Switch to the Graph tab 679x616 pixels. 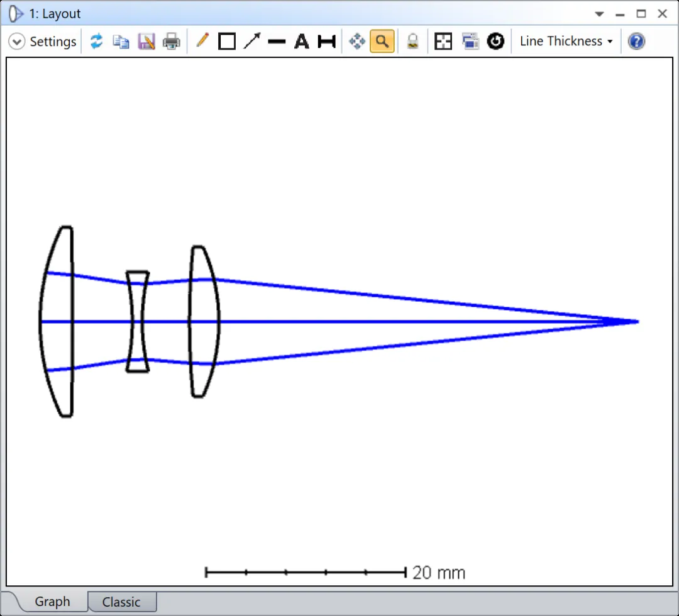click(x=52, y=602)
